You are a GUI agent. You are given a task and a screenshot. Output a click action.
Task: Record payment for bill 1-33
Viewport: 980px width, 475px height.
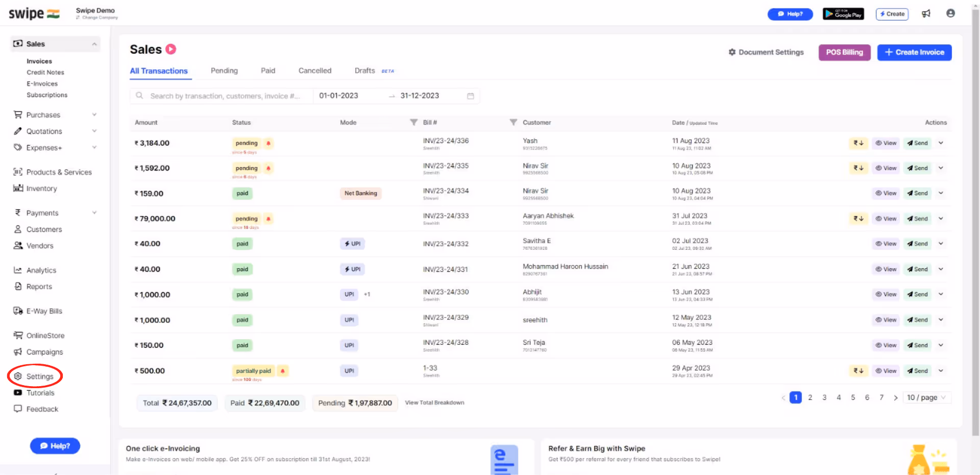point(859,371)
